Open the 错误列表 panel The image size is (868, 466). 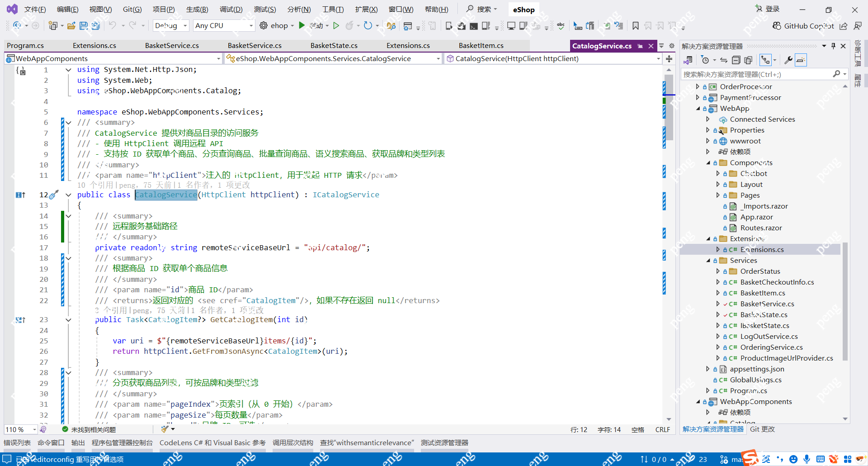[17, 442]
